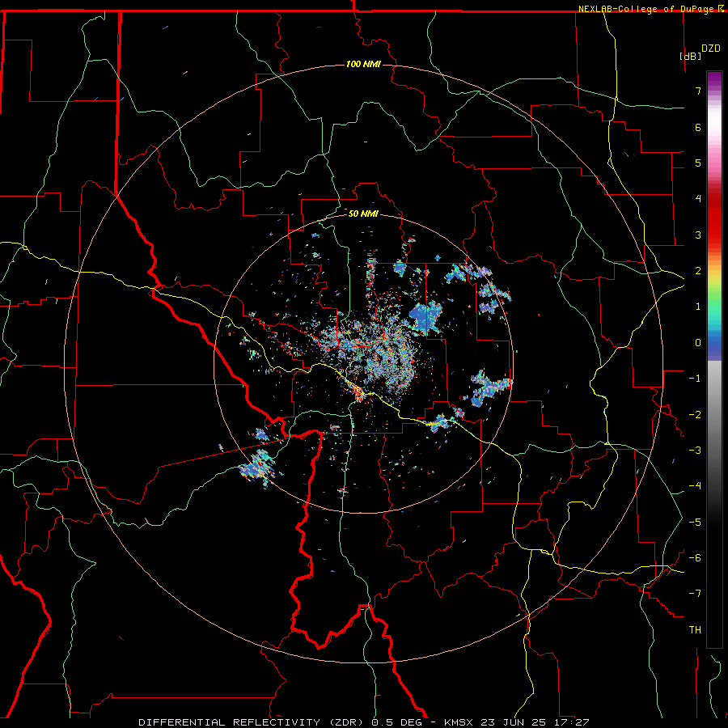Click the 4 value on color scale
The width and height of the screenshot is (728, 728).
pyautogui.click(x=698, y=199)
